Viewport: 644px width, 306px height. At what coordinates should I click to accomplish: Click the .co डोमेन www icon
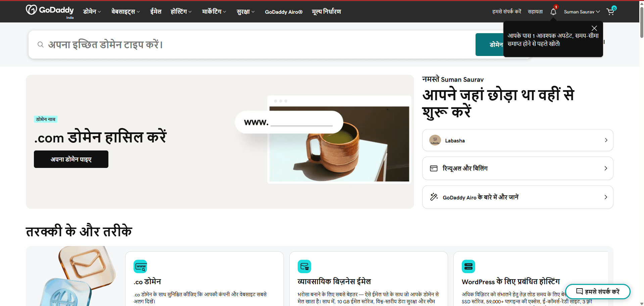140,266
